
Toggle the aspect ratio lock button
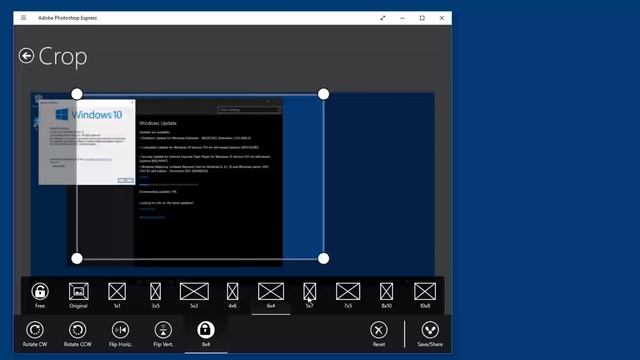coord(206,334)
